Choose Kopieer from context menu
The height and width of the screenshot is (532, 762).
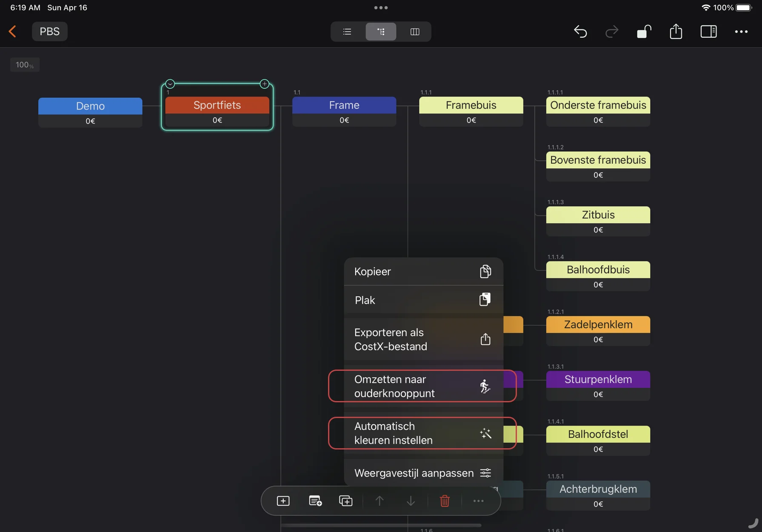(x=423, y=271)
